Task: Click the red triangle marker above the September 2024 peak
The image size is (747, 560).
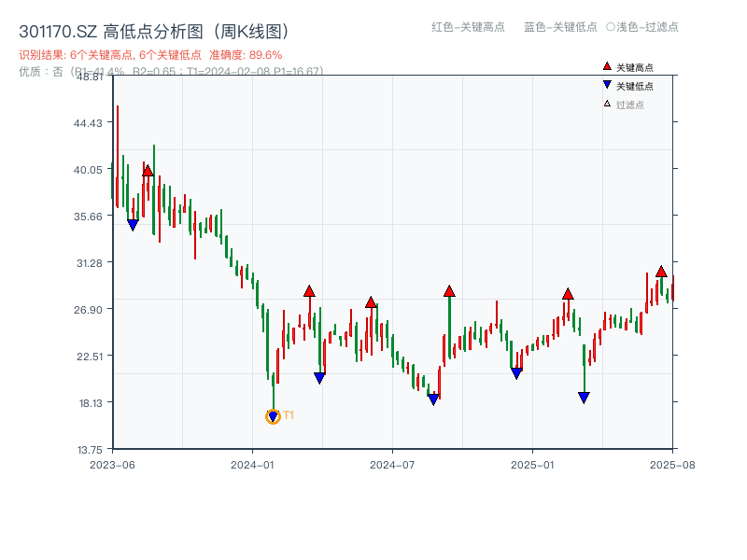Action: (450, 292)
